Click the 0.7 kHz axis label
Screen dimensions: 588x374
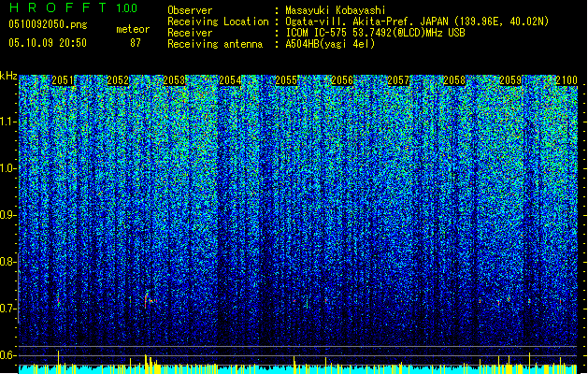point(8,309)
